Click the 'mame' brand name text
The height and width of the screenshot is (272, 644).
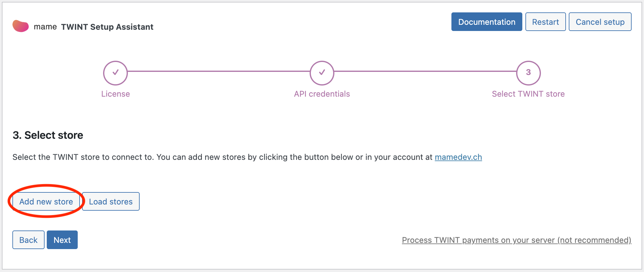[x=45, y=27]
